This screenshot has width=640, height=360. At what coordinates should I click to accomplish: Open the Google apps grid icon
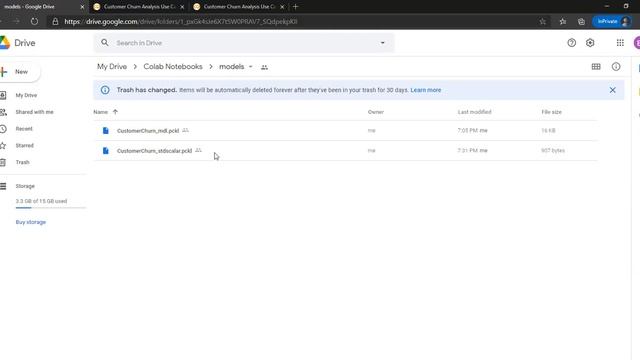click(620, 43)
